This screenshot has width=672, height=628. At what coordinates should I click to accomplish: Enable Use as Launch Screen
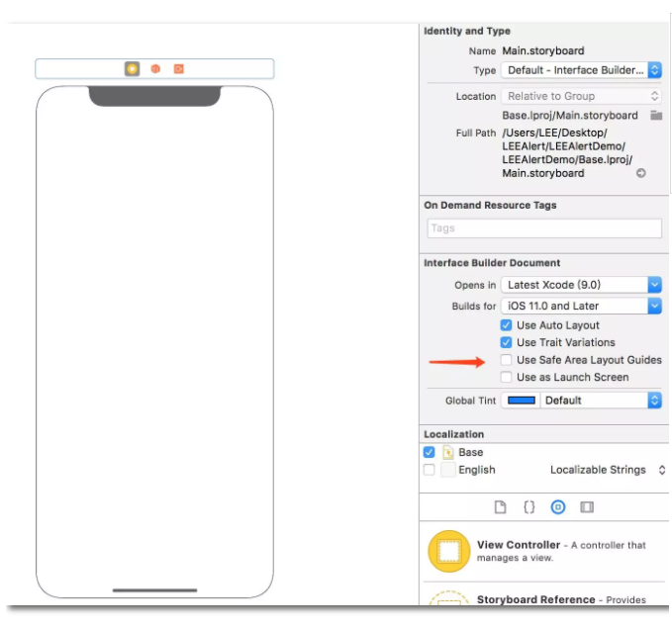point(506,377)
